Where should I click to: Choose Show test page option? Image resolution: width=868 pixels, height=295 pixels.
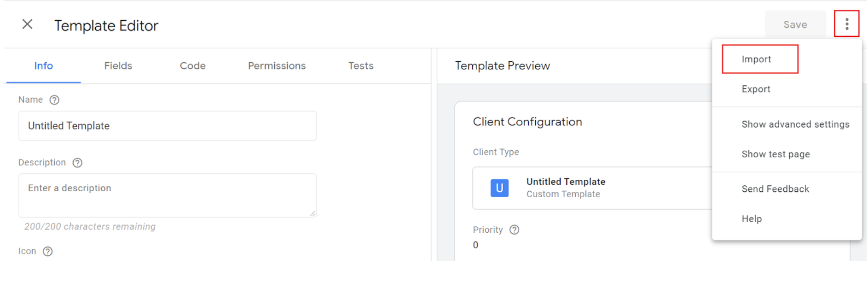pos(775,154)
